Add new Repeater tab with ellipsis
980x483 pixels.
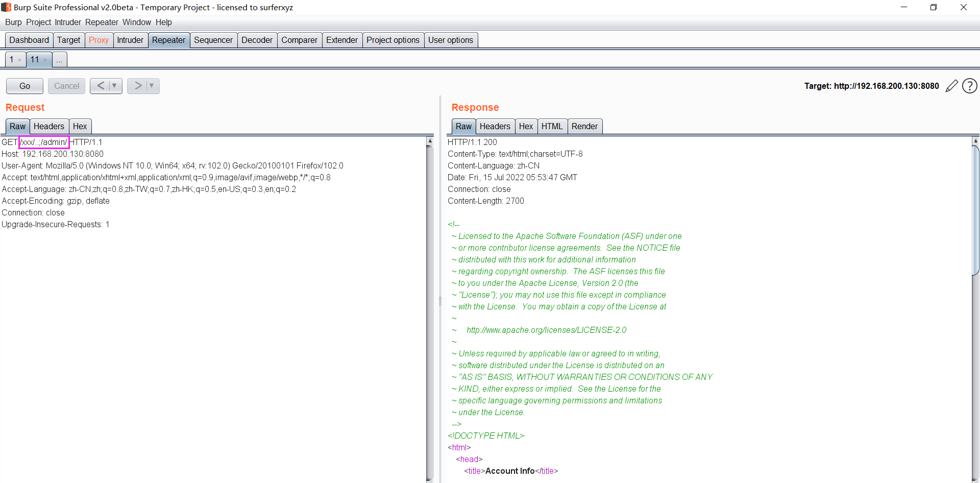click(59, 60)
